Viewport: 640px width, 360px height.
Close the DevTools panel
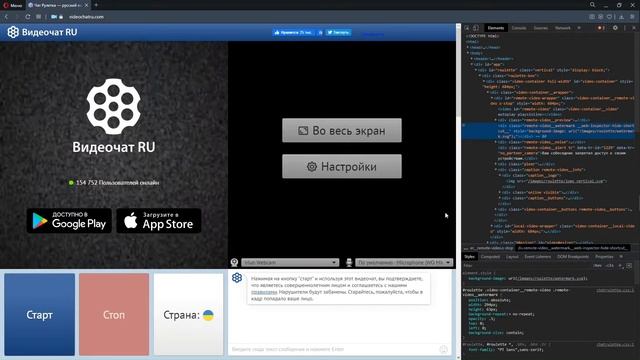pos(634,28)
